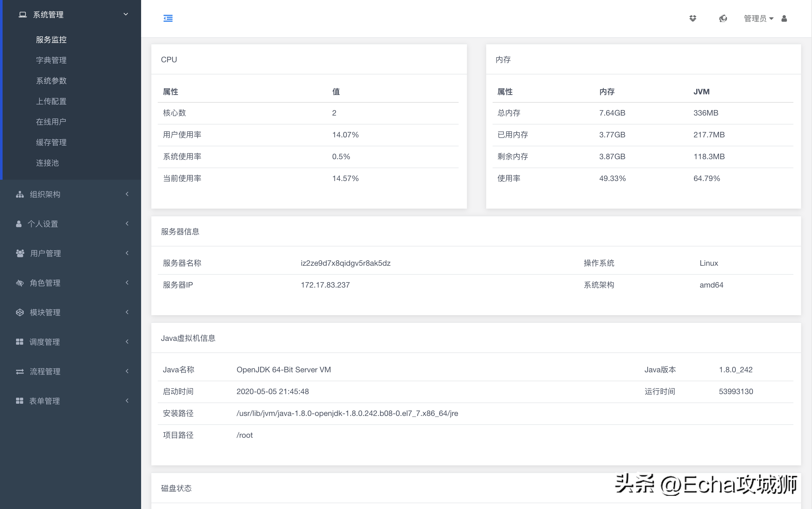This screenshot has width=812, height=509.
Task: Click the JVM used value 217.7MB
Action: pos(709,135)
